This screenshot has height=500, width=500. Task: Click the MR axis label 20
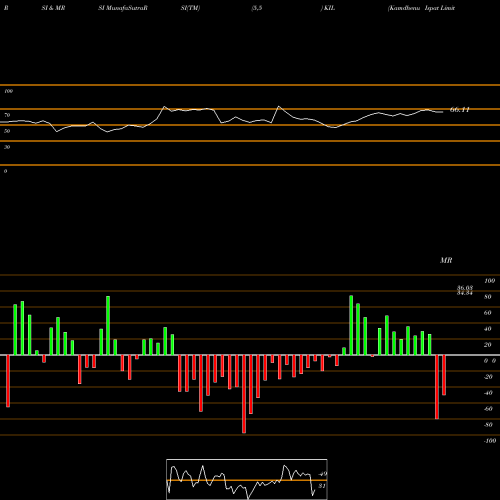coord(488,345)
